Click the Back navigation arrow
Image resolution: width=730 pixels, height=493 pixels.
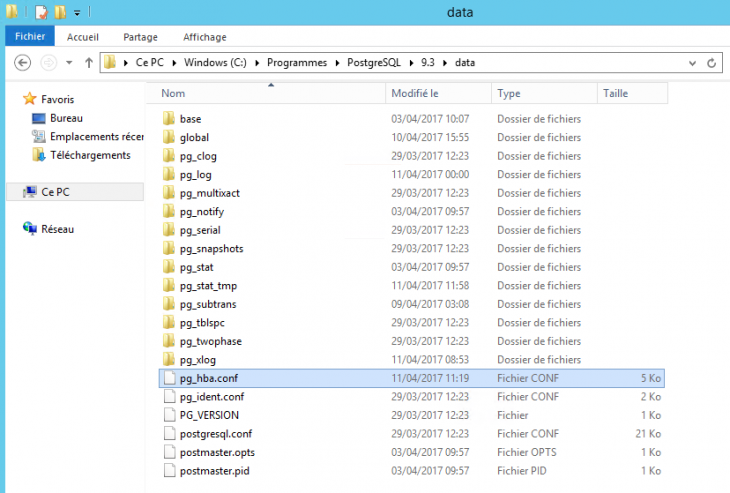click(x=22, y=62)
